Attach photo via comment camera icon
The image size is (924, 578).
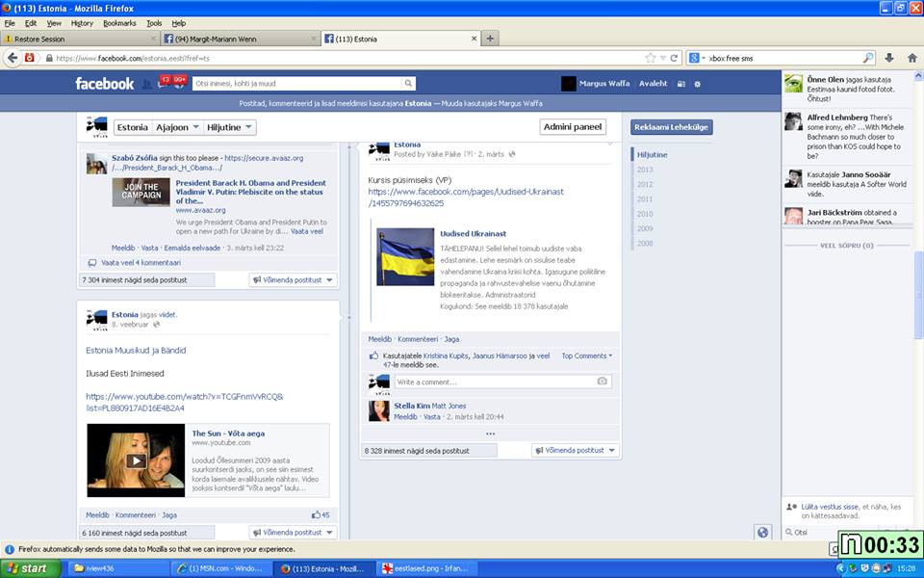(x=602, y=381)
